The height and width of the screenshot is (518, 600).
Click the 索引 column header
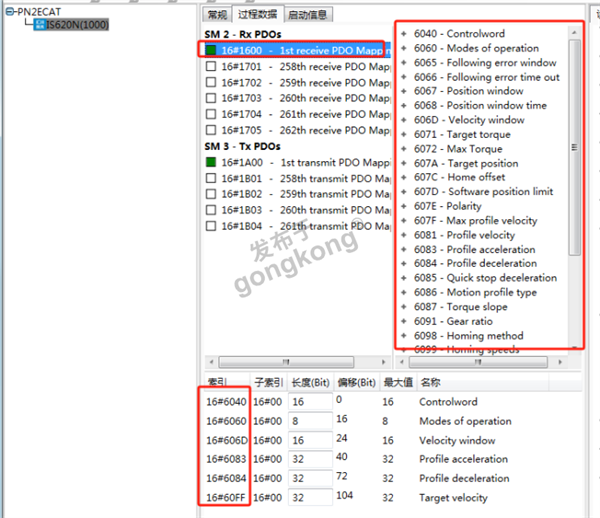227,382
